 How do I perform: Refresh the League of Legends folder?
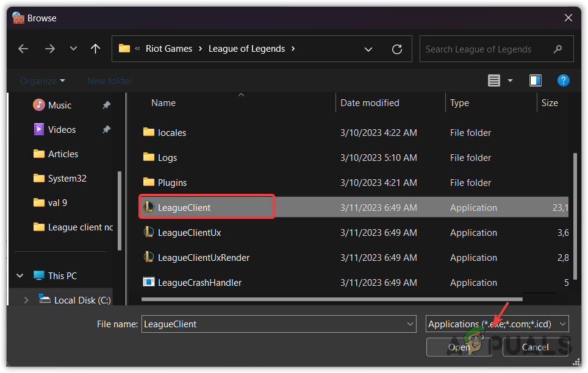point(396,49)
